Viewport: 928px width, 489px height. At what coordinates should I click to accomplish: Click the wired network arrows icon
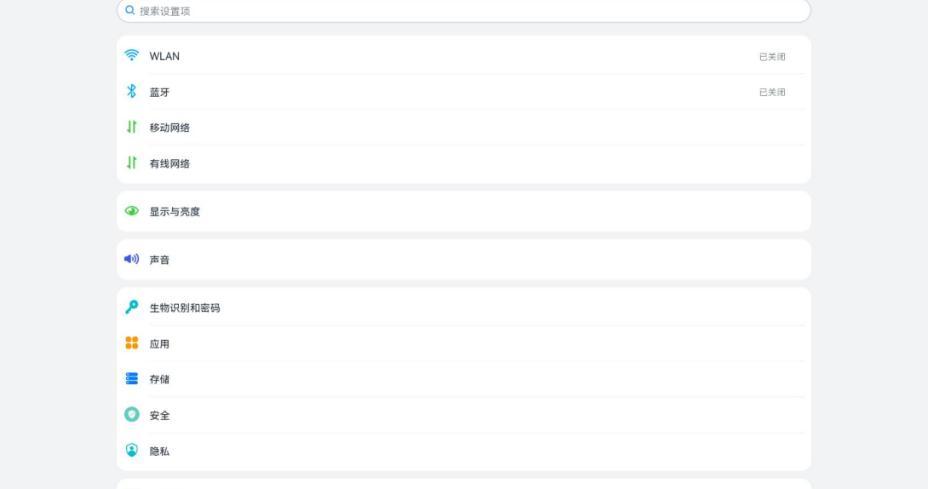click(131, 164)
